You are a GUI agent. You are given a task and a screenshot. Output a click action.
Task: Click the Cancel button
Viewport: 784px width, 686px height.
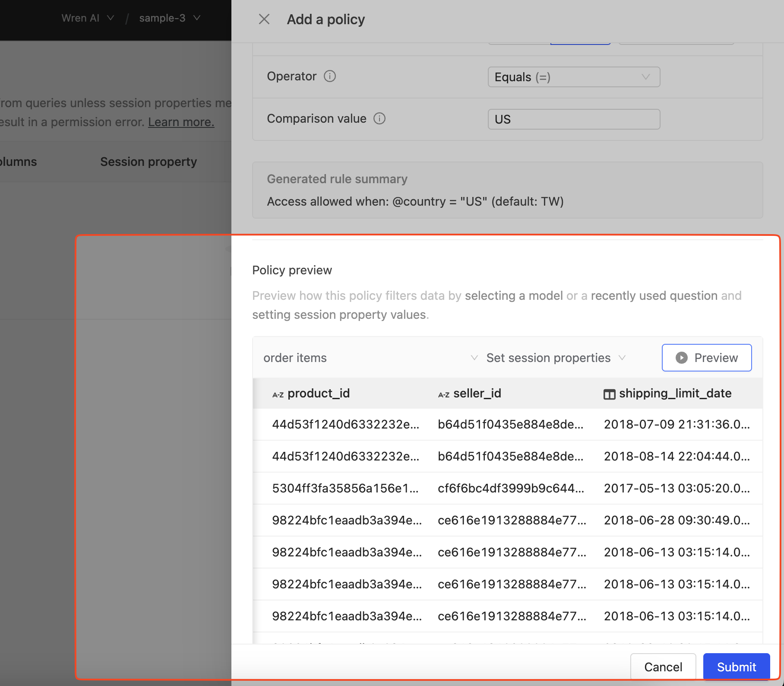click(663, 667)
